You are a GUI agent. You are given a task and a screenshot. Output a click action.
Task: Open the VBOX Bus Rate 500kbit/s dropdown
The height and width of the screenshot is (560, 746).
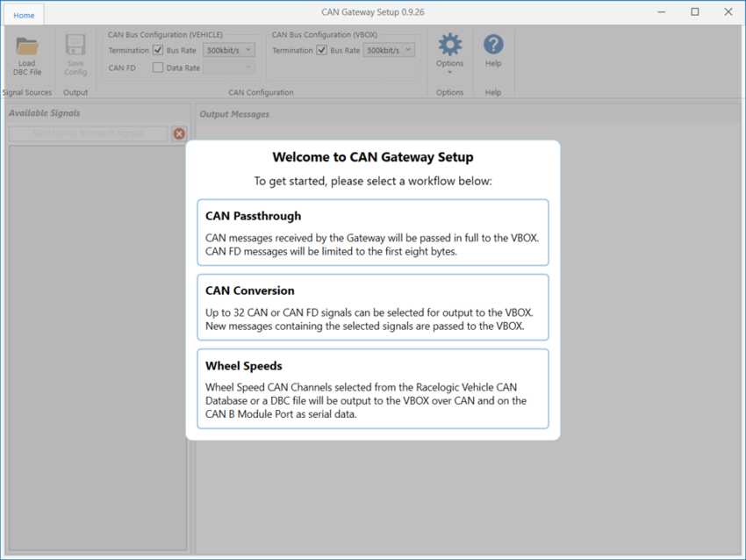click(389, 50)
